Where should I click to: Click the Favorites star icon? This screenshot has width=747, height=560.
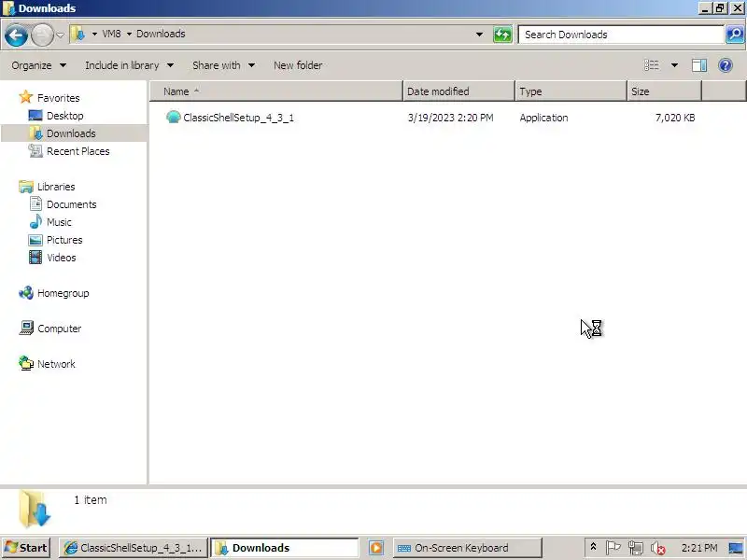(26, 97)
